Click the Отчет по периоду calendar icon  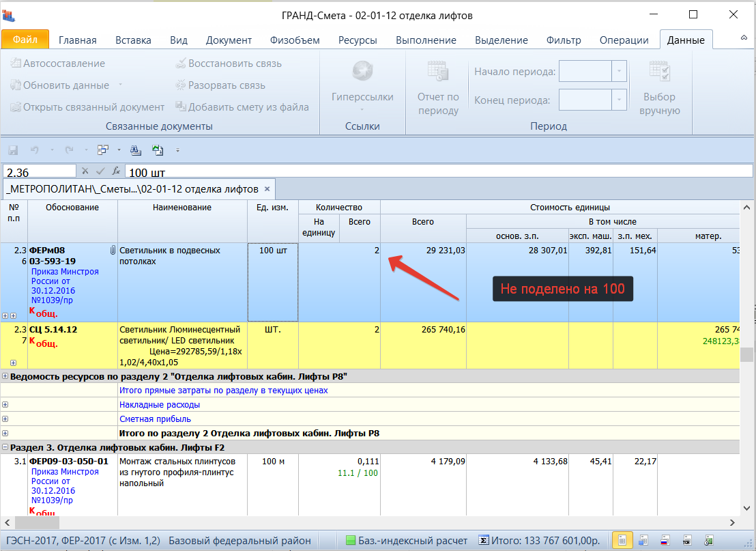coord(437,71)
